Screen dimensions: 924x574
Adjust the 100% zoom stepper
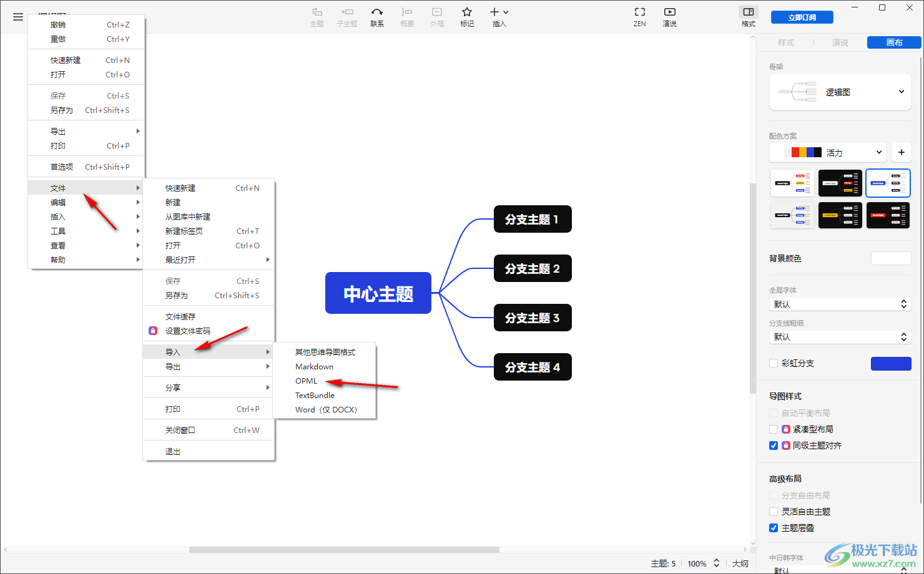click(717, 563)
